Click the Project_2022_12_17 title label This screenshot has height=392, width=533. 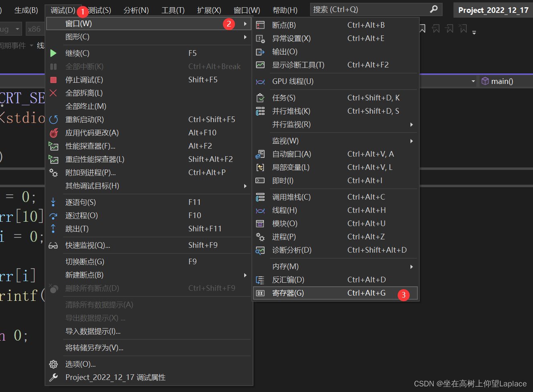[x=493, y=10]
